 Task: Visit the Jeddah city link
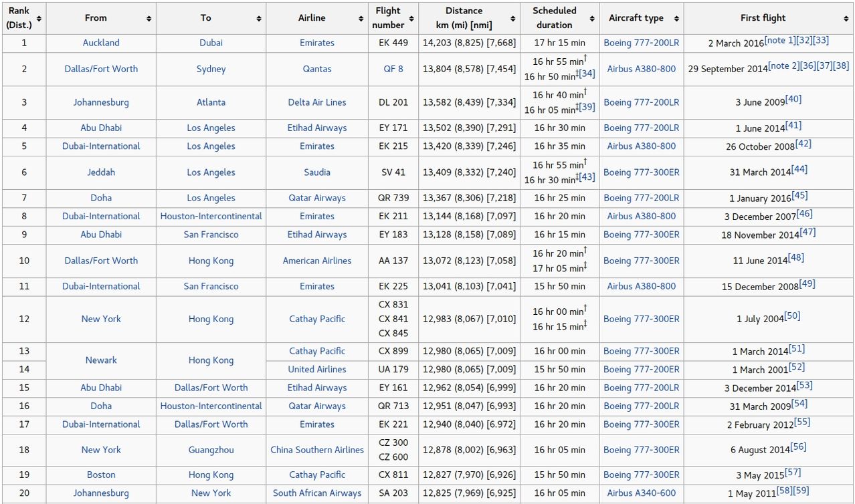(101, 172)
